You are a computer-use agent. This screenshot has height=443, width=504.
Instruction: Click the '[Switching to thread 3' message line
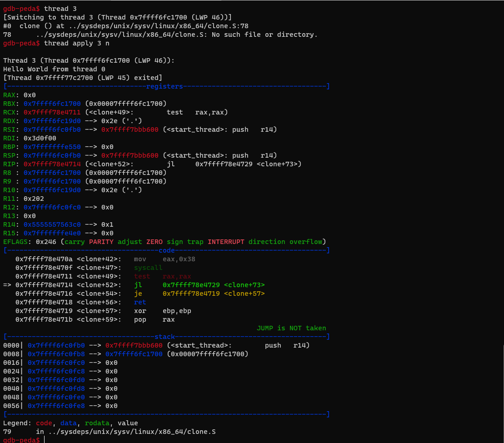click(117, 17)
